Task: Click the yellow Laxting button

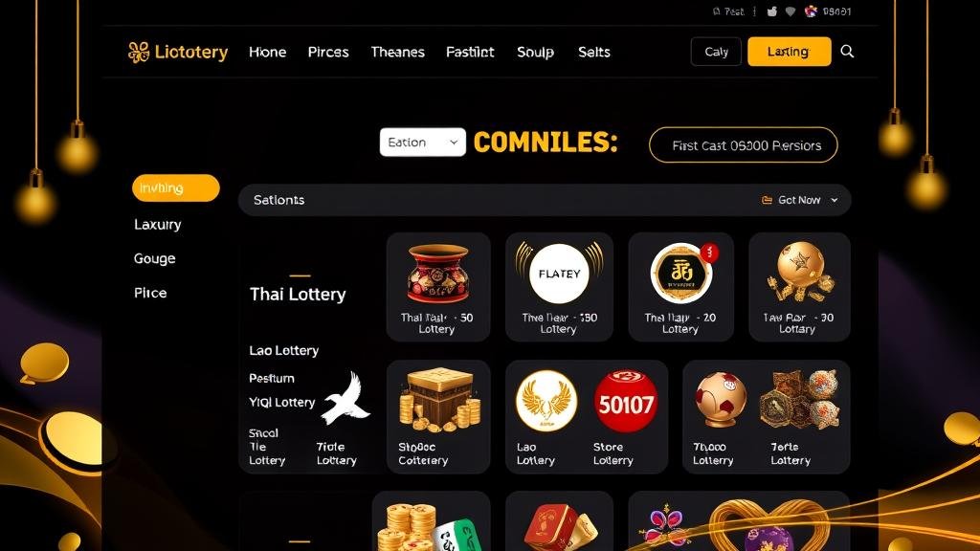Action: 790,52
